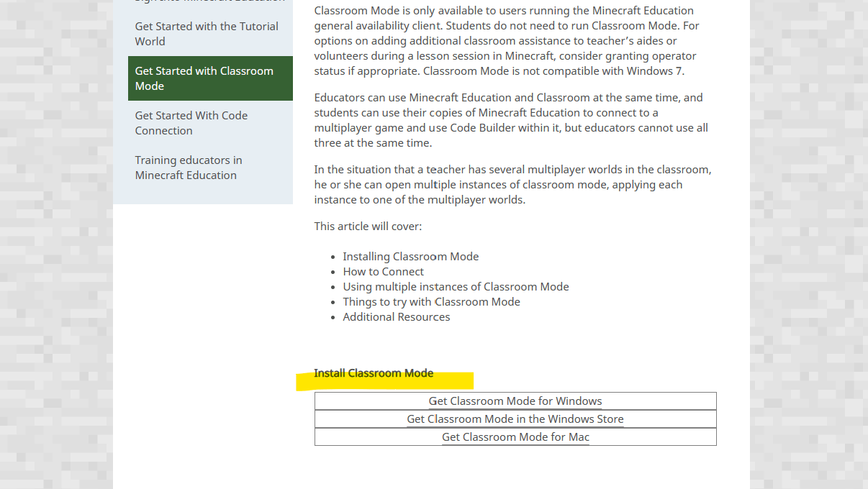This screenshot has width=868, height=489.
Task: Click the 'Install Classroom Mode' heading
Action: click(x=374, y=373)
